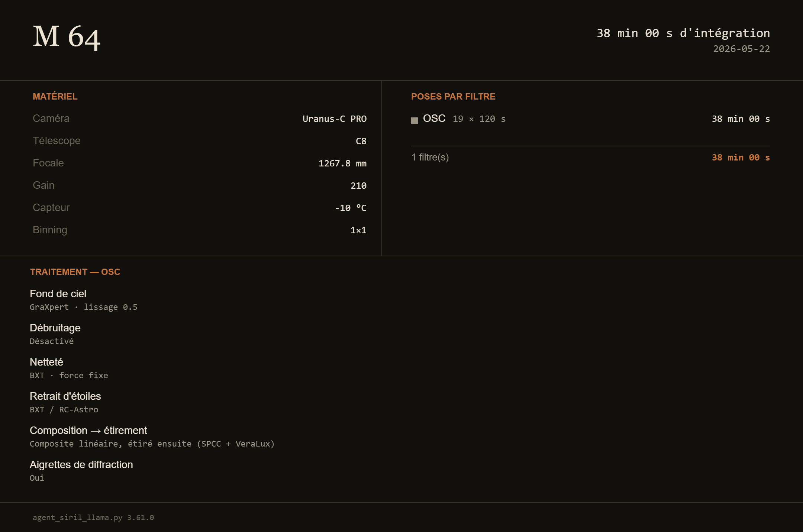Click the Retrait d'étoiles entry
803x532 pixels.
pyautogui.click(x=65, y=403)
